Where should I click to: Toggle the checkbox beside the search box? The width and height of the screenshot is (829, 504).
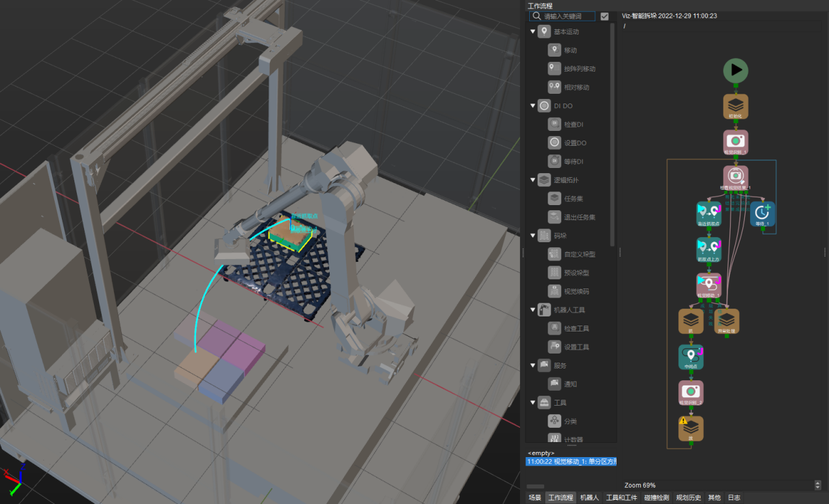click(604, 16)
